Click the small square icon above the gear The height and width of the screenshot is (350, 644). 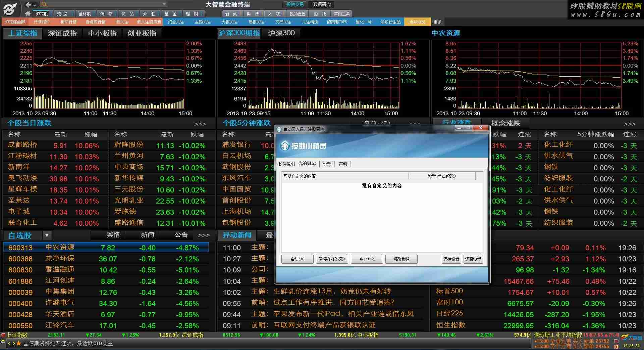[616, 341]
